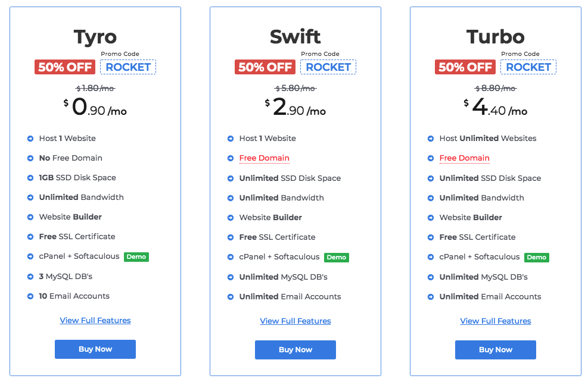The image size is (588, 385).
Task: Click the arrow icon beside Tyro's 1GB SSD Disk Space
Action: click(x=30, y=178)
